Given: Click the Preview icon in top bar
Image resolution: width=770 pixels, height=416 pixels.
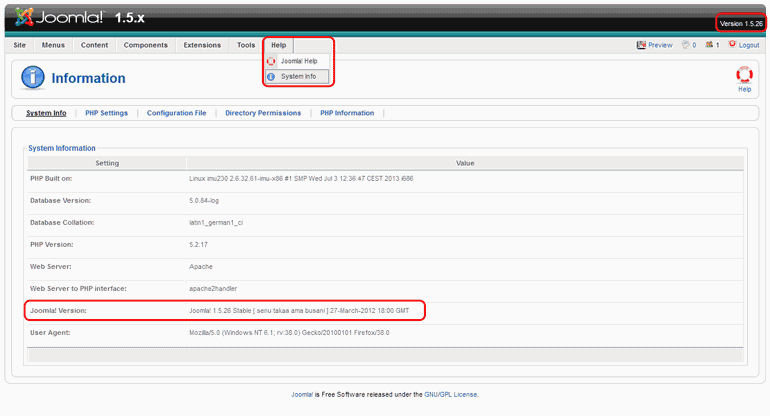Looking at the screenshot, I should click(641, 45).
